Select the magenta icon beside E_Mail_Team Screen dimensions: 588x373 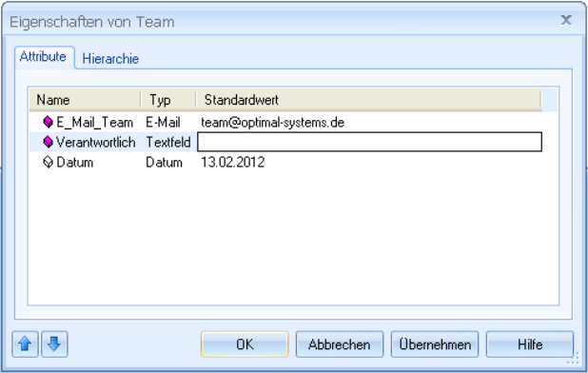(48, 122)
